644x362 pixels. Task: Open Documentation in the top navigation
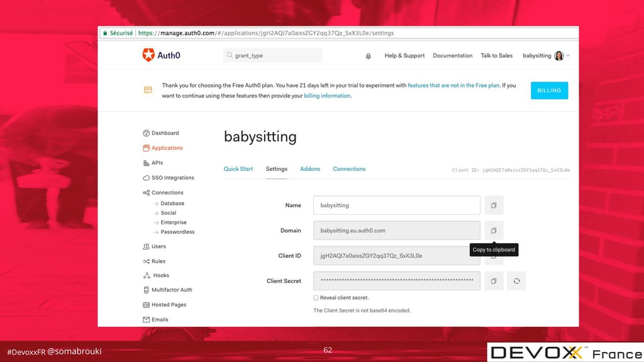(x=453, y=55)
